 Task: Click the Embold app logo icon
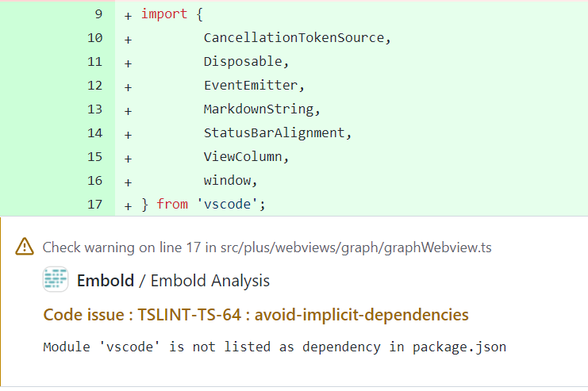[56, 279]
